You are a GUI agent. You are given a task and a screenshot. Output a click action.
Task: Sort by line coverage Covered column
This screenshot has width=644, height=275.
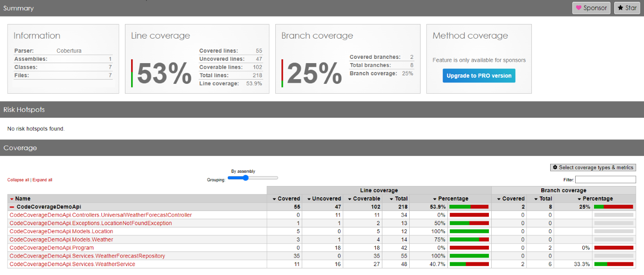286,199
